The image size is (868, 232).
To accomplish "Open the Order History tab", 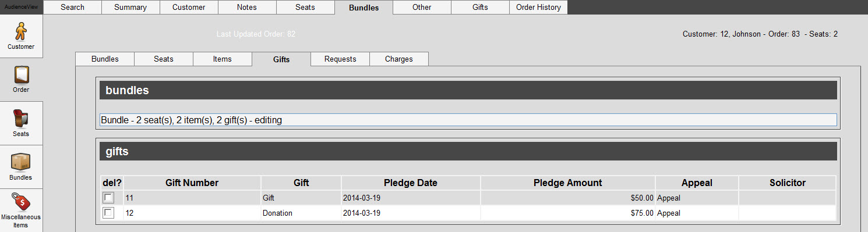I will 538,7.
